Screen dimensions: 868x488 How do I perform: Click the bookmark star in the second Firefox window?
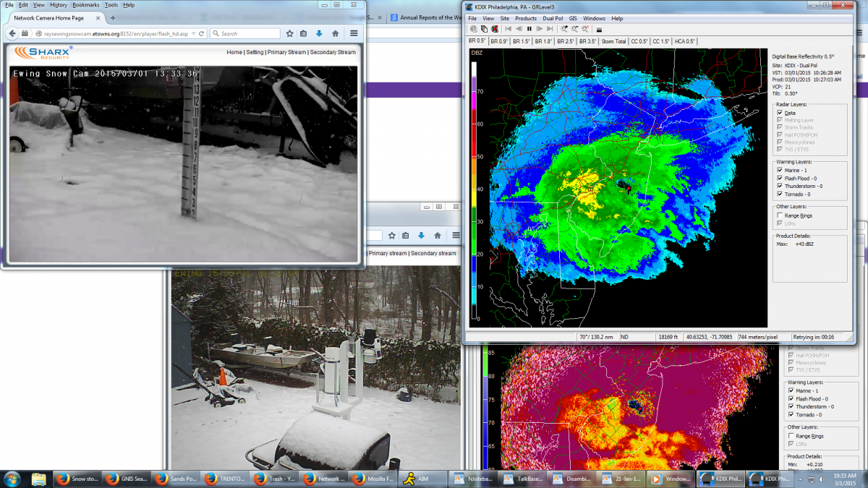tap(392, 235)
